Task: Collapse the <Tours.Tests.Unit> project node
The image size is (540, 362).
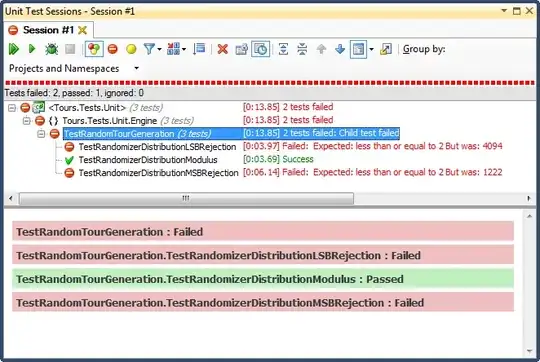Action: pos(12,108)
